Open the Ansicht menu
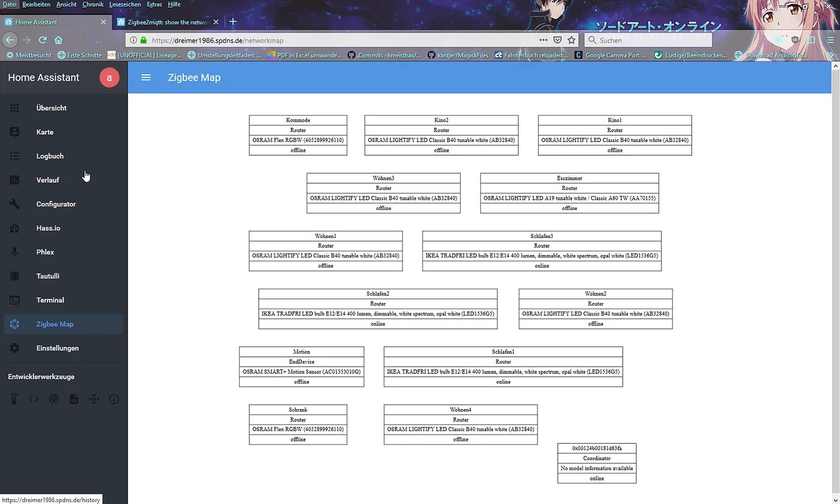The width and height of the screenshot is (840, 504). [66, 4]
